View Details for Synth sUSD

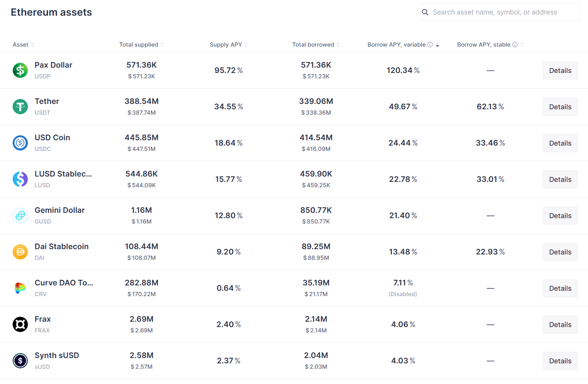tap(560, 361)
